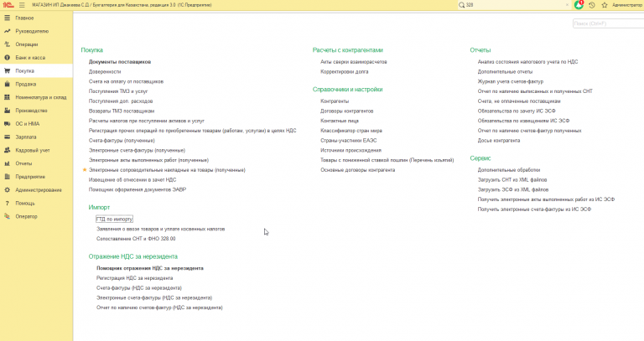Open Акты сверки взаиморасчетов
The image size is (644, 341).
click(x=354, y=61)
